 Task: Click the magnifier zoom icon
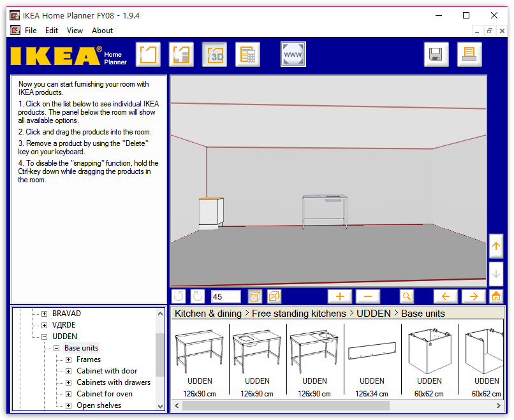click(x=406, y=296)
